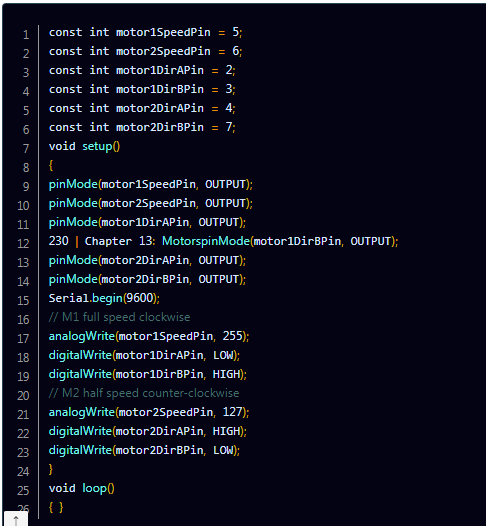This screenshot has height=526, width=486.
Task: Click the motor1SpeedPin declaration on line 1
Action: 146,32
